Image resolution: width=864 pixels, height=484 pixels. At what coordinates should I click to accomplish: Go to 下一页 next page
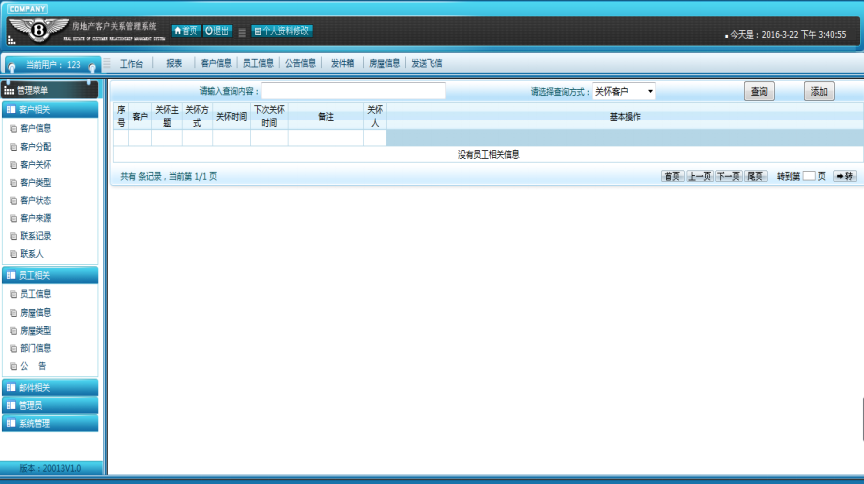click(728, 176)
